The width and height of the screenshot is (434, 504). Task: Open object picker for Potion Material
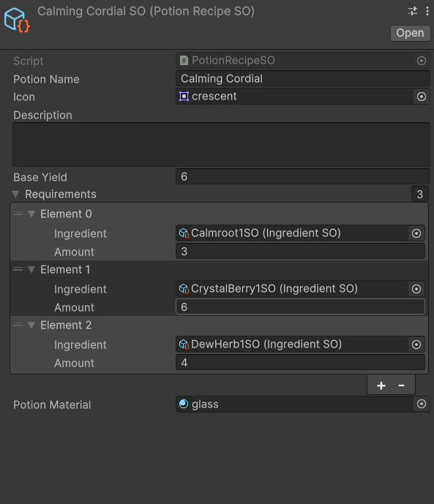coord(421,404)
